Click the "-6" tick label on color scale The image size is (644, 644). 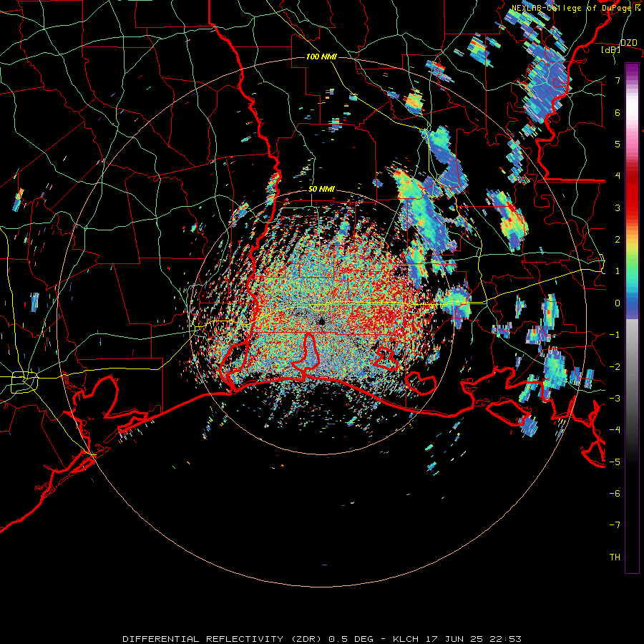615,494
